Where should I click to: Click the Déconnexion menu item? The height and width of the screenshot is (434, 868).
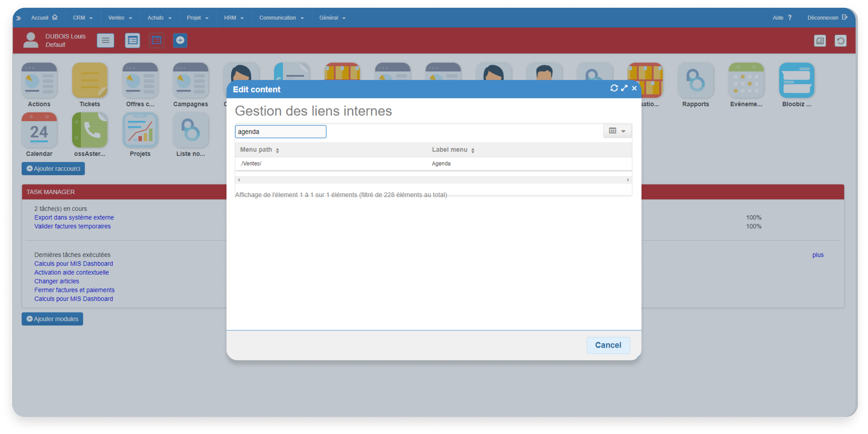coord(827,18)
